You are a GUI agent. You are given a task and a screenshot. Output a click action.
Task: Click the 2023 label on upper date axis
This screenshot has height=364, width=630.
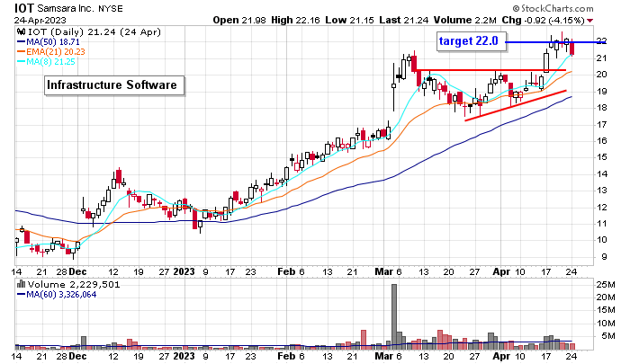(x=184, y=271)
